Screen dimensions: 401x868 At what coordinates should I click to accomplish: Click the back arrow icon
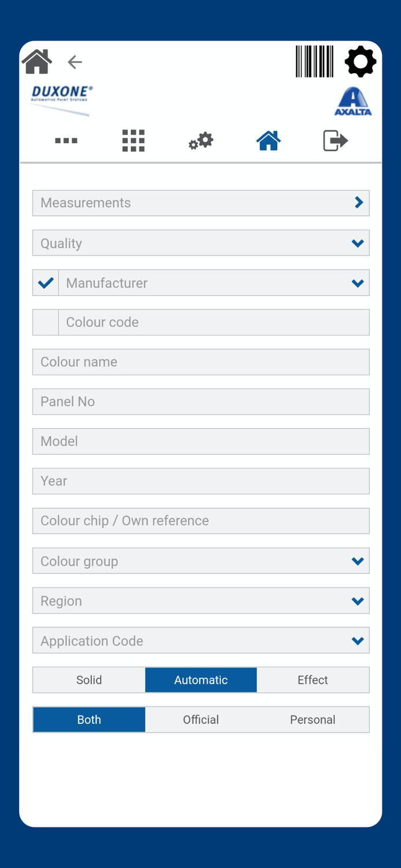pyautogui.click(x=75, y=62)
